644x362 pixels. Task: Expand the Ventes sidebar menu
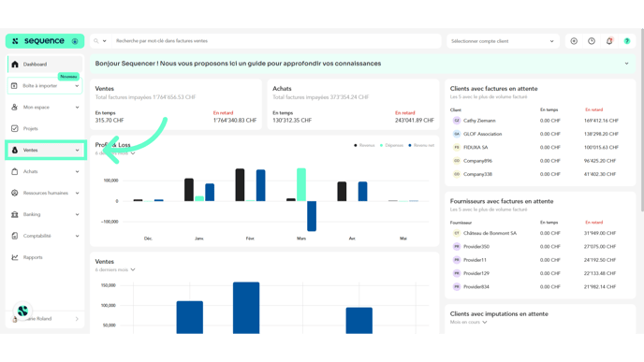[x=45, y=151]
